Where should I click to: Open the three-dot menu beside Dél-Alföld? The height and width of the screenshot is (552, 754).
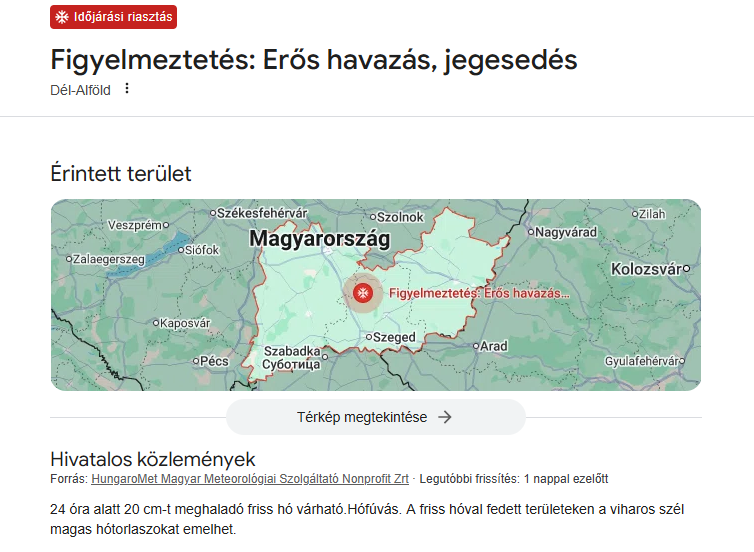pyautogui.click(x=127, y=88)
